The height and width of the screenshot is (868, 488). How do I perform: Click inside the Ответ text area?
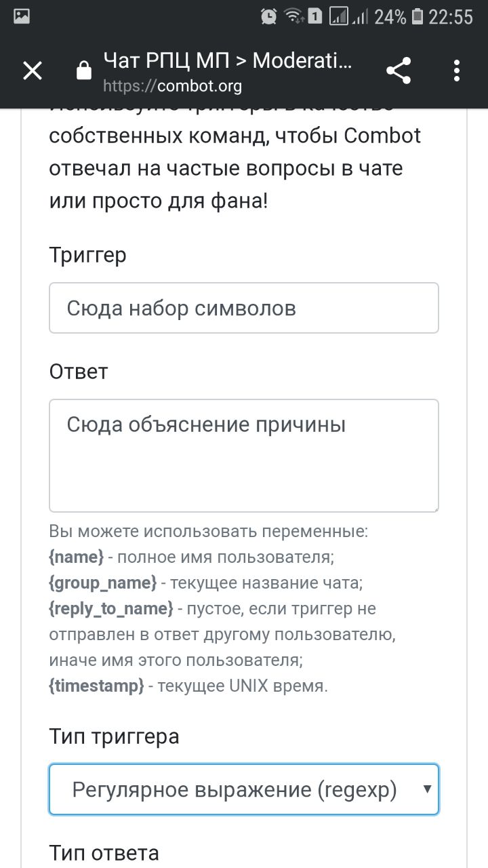244,456
